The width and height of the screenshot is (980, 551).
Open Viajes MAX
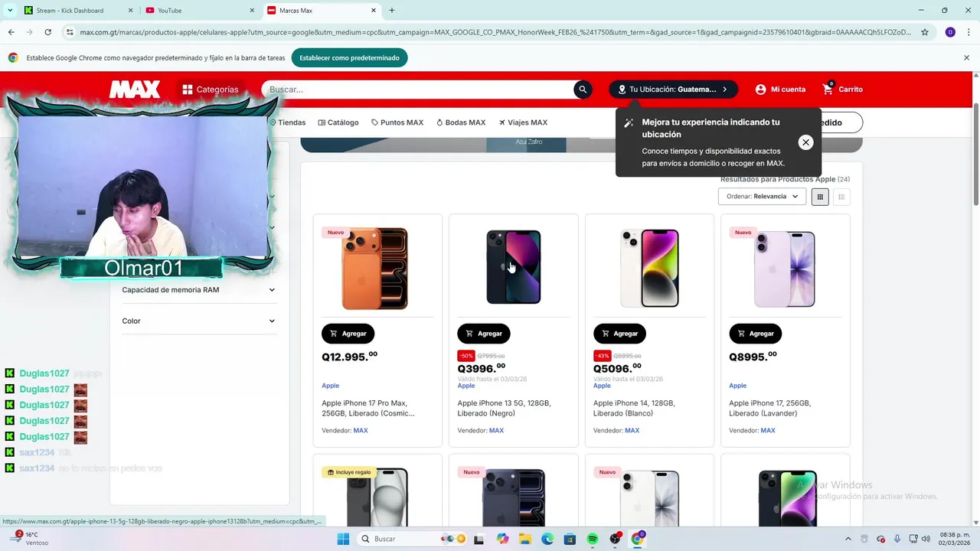pos(523,122)
